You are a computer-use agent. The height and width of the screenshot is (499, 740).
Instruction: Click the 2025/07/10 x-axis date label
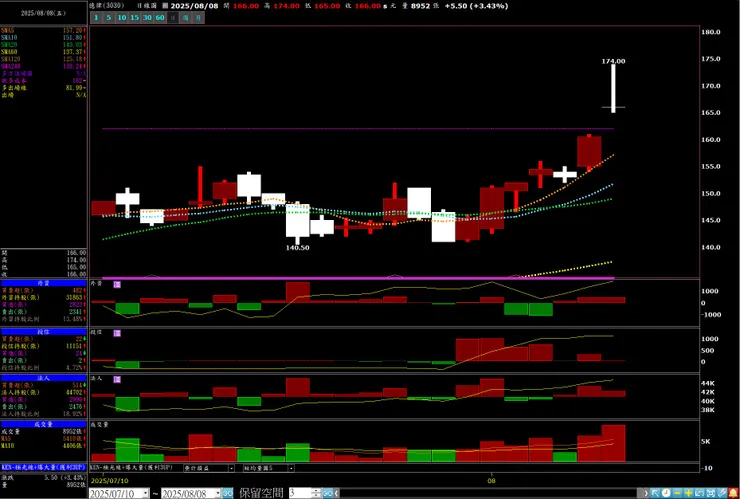tap(108, 481)
